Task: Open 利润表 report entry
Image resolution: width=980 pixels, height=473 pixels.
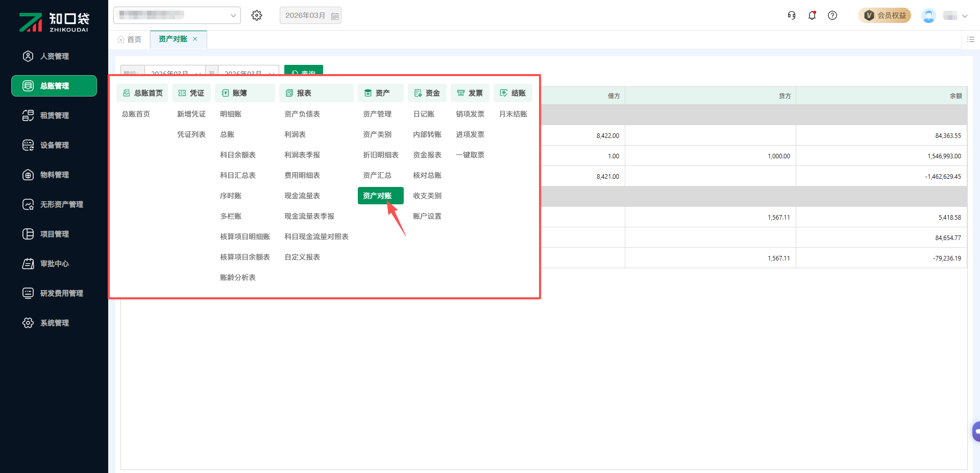Action: [x=295, y=134]
